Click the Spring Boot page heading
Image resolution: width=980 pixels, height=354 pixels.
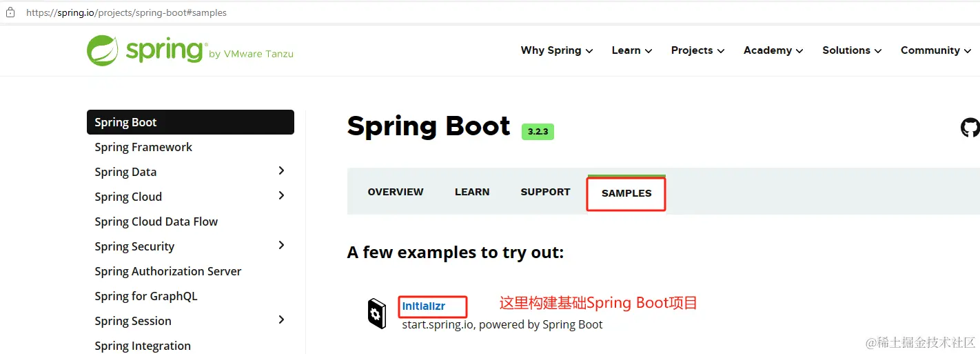[x=429, y=126]
